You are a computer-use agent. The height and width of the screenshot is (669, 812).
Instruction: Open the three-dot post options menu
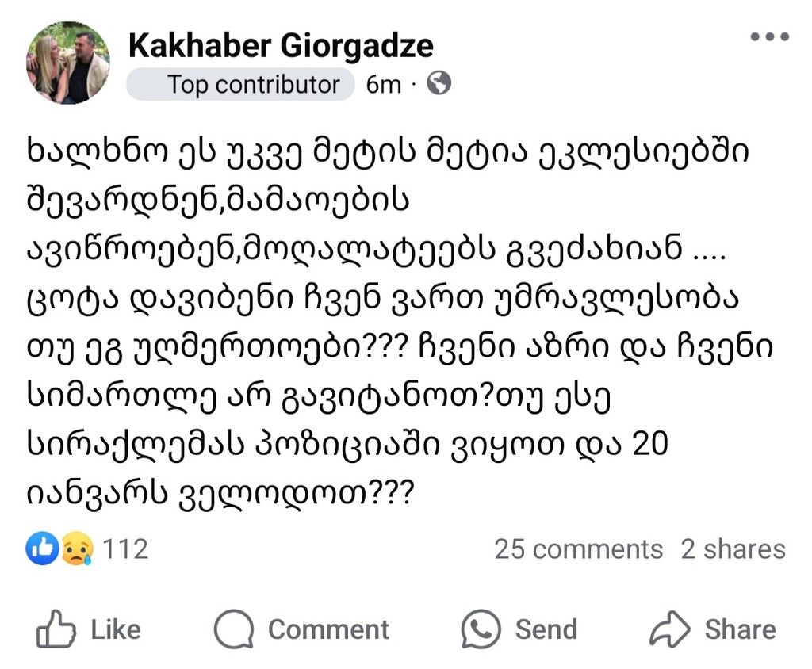coord(768,38)
